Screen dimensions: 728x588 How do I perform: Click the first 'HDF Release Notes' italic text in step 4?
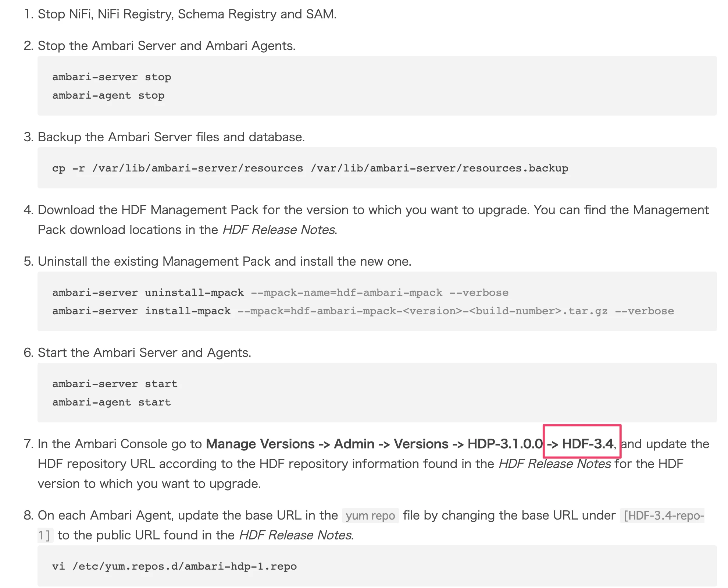279,230
